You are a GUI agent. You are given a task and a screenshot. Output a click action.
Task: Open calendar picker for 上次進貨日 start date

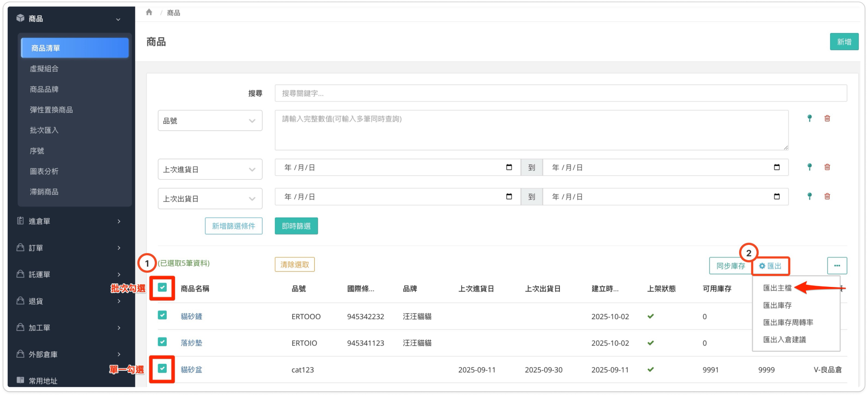click(x=509, y=167)
